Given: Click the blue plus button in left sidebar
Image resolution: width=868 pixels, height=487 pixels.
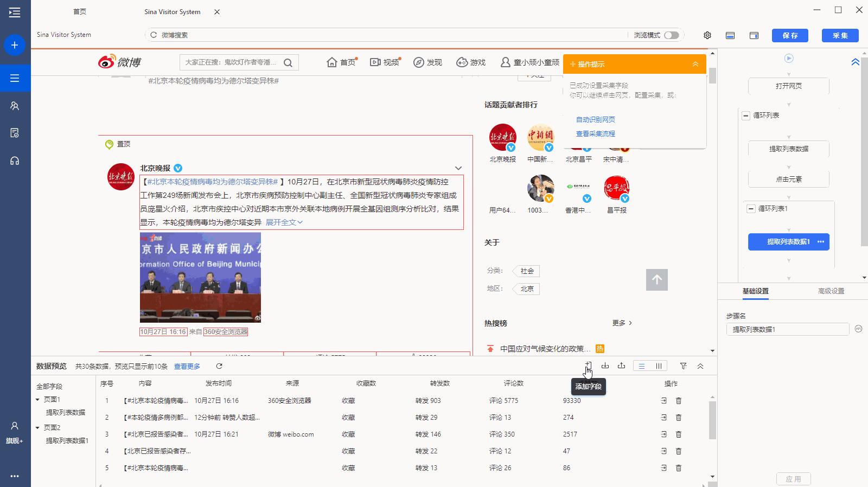Looking at the screenshot, I should coord(15,45).
